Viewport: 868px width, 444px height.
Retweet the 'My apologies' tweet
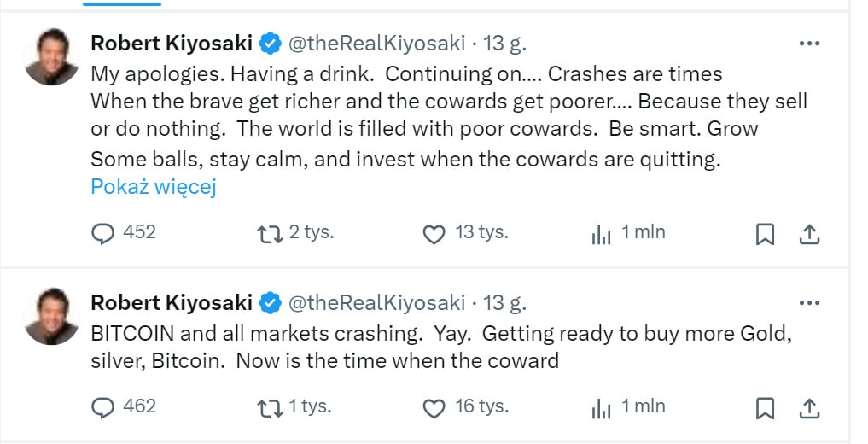point(270,234)
